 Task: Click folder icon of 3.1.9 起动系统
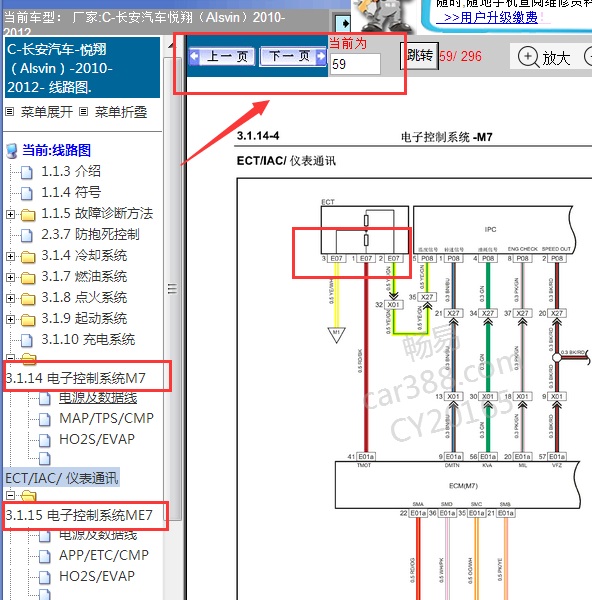(x=28, y=320)
